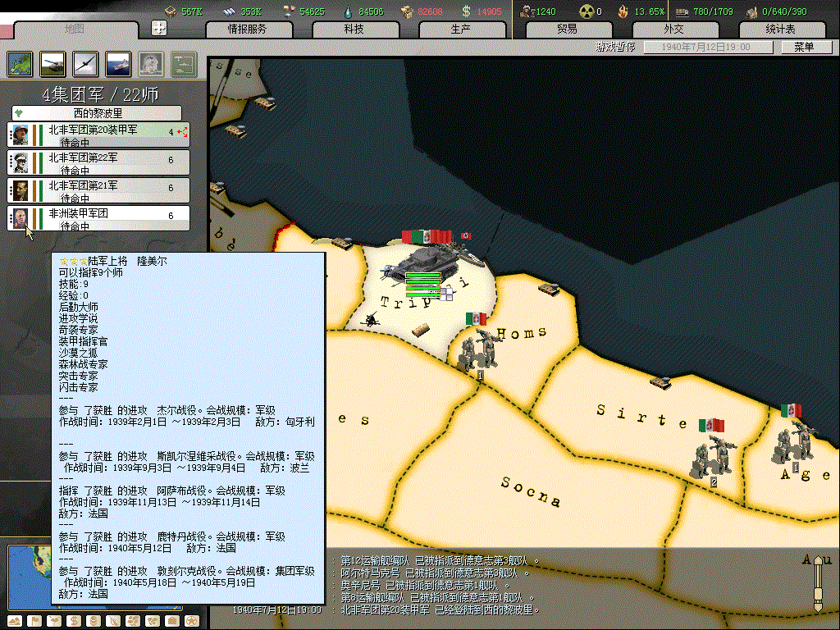The height and width of the screenshot is (630, 840).
Task: Click the 西的黎波里 province location bar
Action: pyautogui.click(x=97, y=113)
